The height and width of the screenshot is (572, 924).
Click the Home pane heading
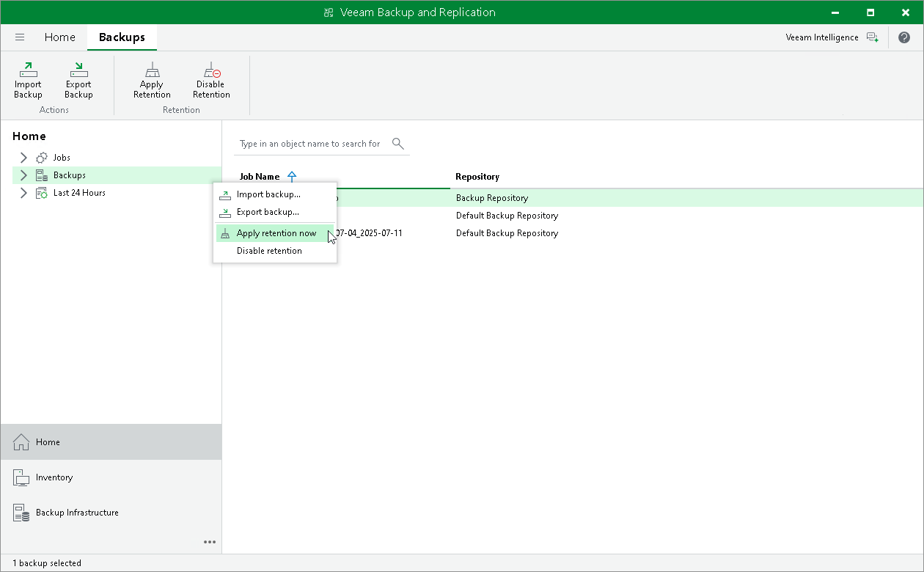pyautogui.click(x=29, y=136)
